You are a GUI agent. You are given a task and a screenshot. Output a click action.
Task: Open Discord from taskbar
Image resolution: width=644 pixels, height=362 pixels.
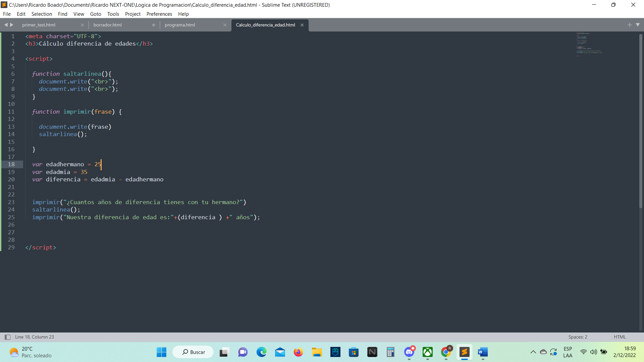[409, 352]
